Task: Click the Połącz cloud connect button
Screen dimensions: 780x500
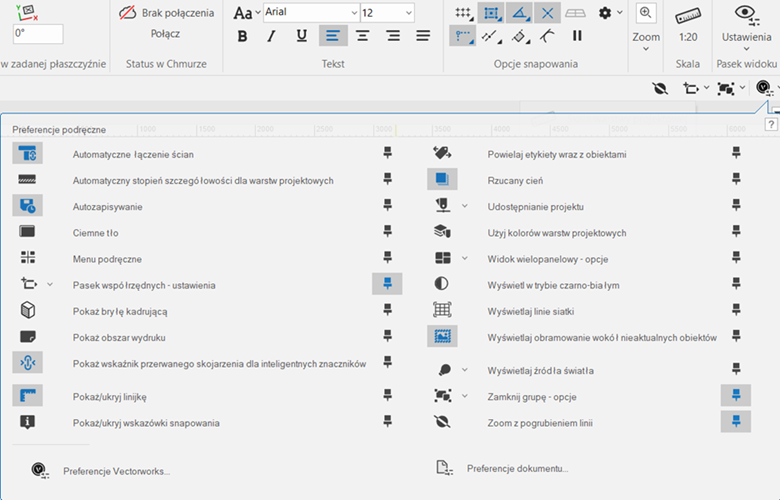Action: (x=166, y=34)
